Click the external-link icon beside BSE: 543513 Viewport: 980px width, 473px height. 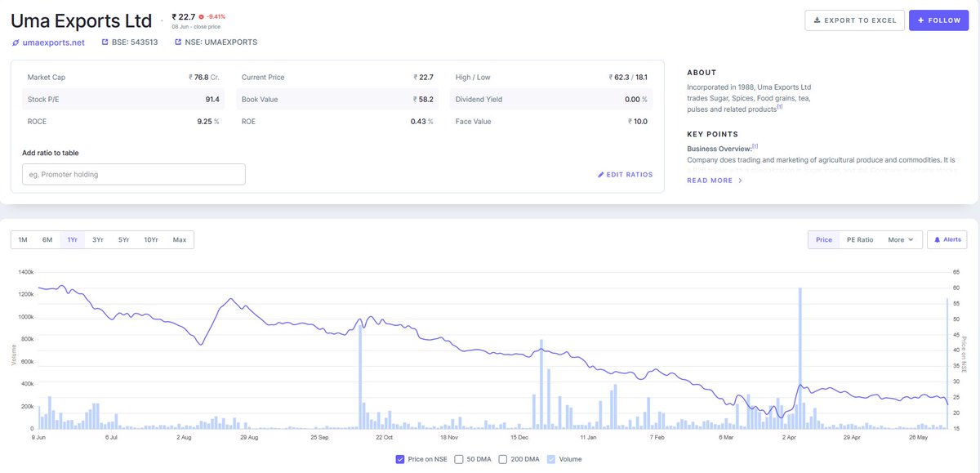(x=105, y=42)
